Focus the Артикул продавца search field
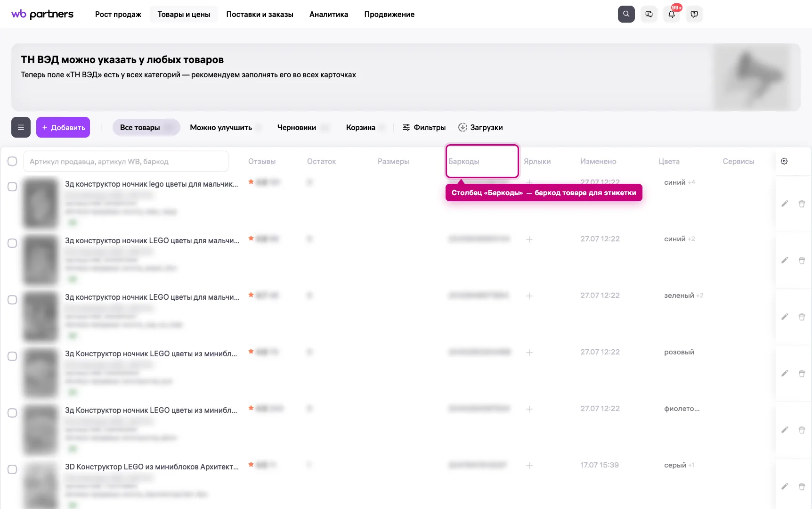Screen dimensions: 812x509 [126, 161]
